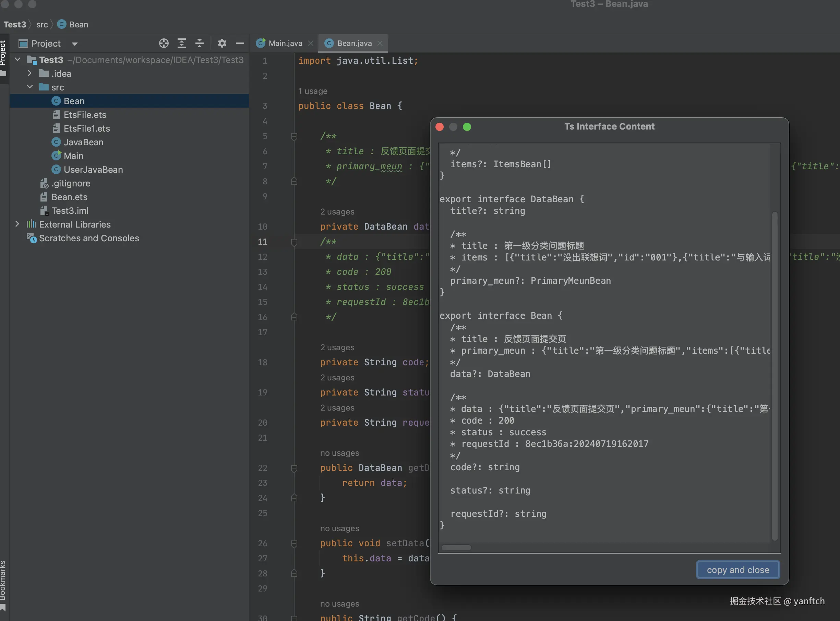Click the Expand All icon in Project panel
Screen dimensions: 840x621
182,43
